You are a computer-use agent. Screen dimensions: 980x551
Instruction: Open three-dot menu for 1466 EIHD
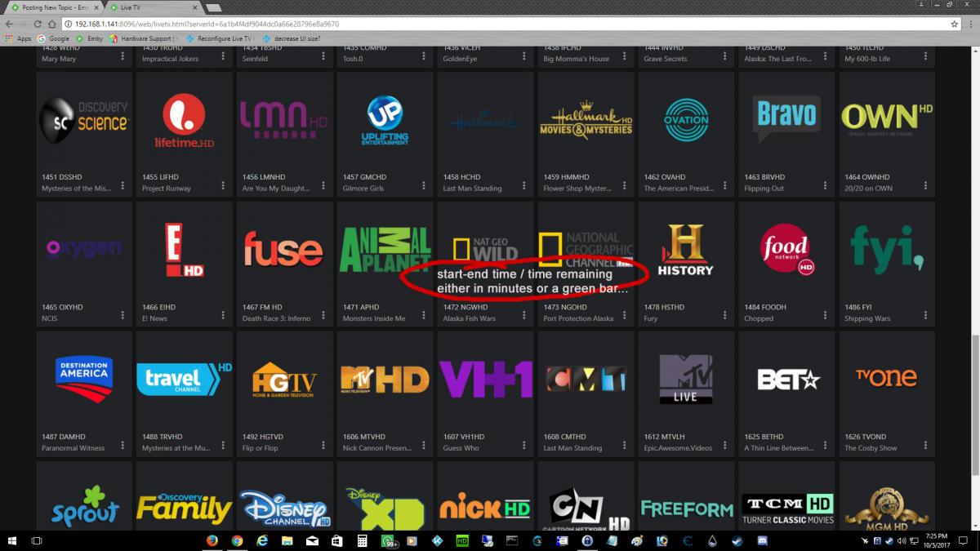coord(223,315)
